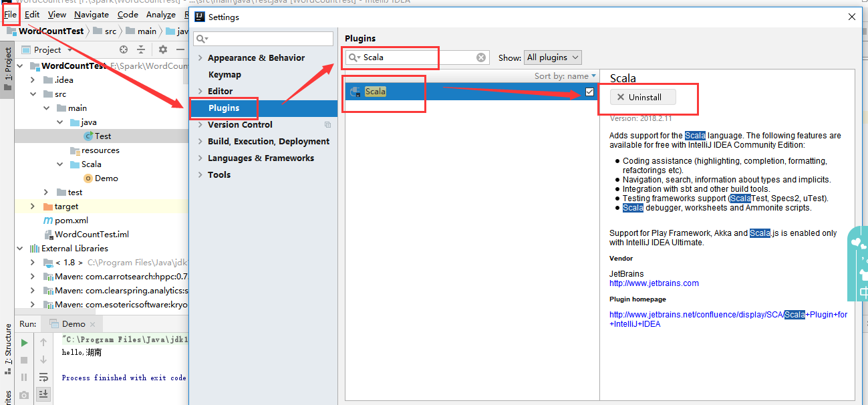This screenshot has width=868, height=405.
Task: Expand the Editor settings section
Action: click(x=200, y=92)
